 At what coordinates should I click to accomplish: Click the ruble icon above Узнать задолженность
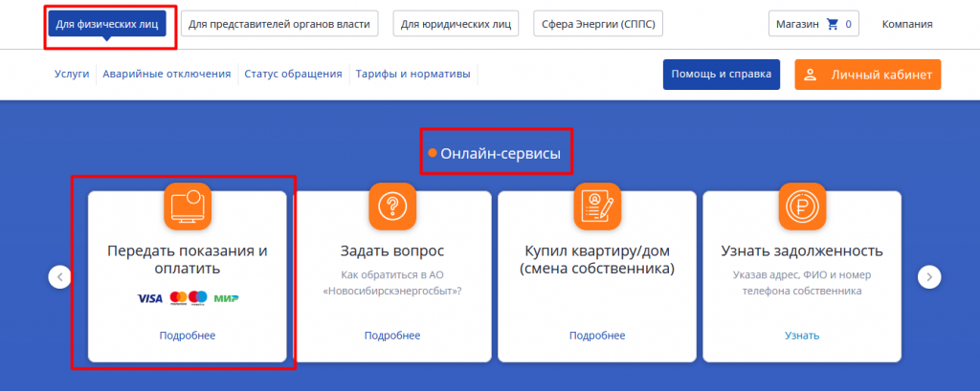(x=802, y=206)
